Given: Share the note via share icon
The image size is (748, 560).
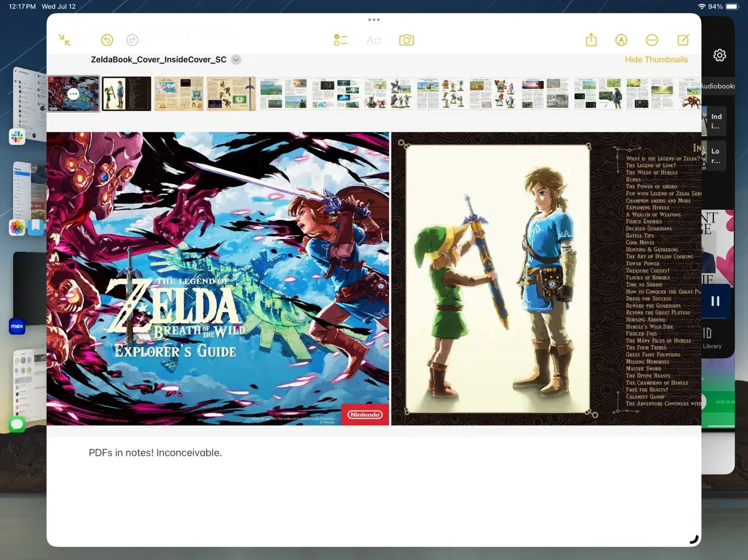Looking at the screenshot, I should 591,40.
